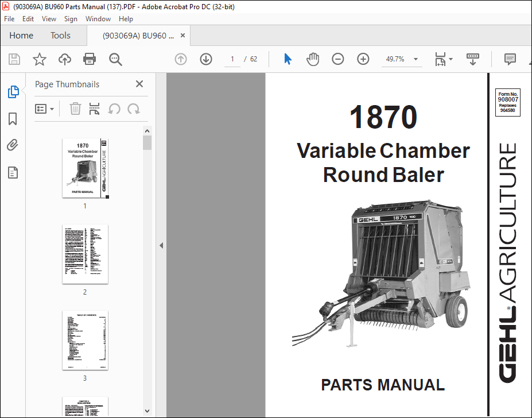Open Bookmarks sidebar icon
The image size is (532, 418).
(x=13, y=119)
